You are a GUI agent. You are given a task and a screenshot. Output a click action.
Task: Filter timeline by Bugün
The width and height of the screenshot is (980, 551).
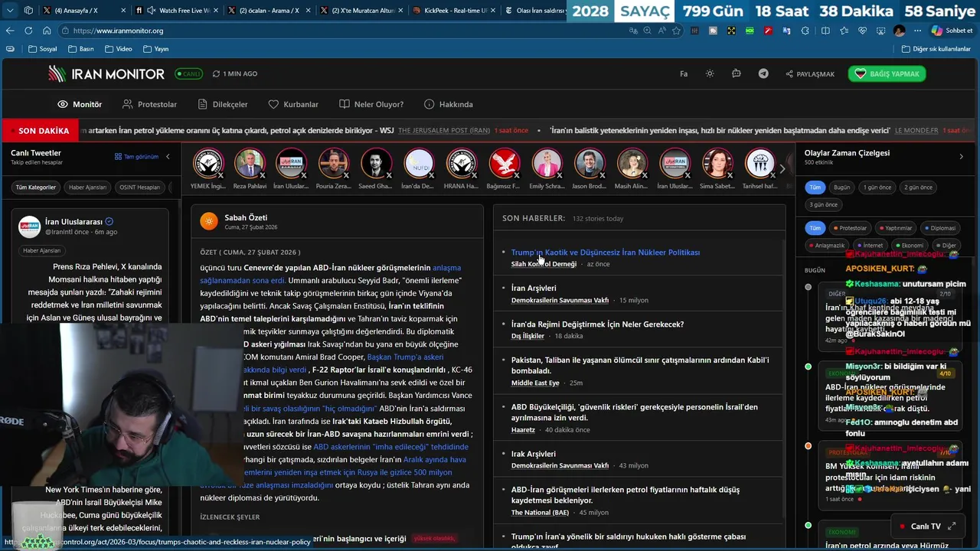(x=841, y=187)
